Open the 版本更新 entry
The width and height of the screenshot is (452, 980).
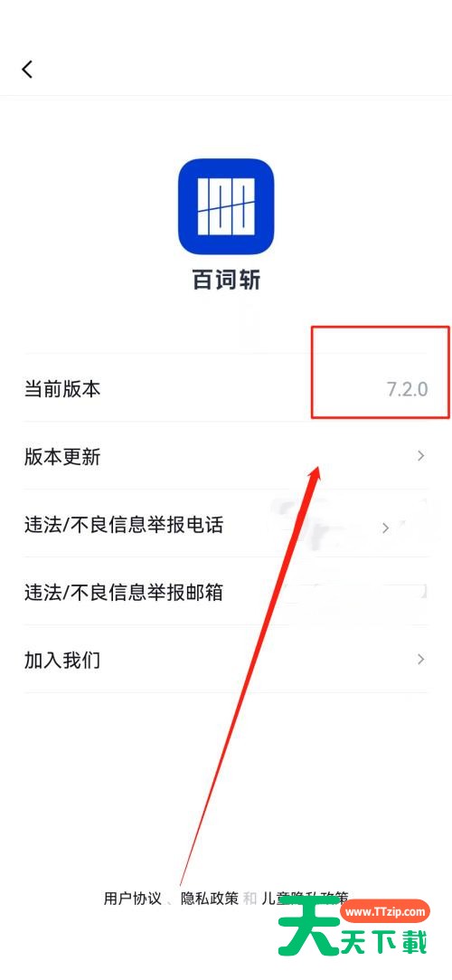[226, 456]
